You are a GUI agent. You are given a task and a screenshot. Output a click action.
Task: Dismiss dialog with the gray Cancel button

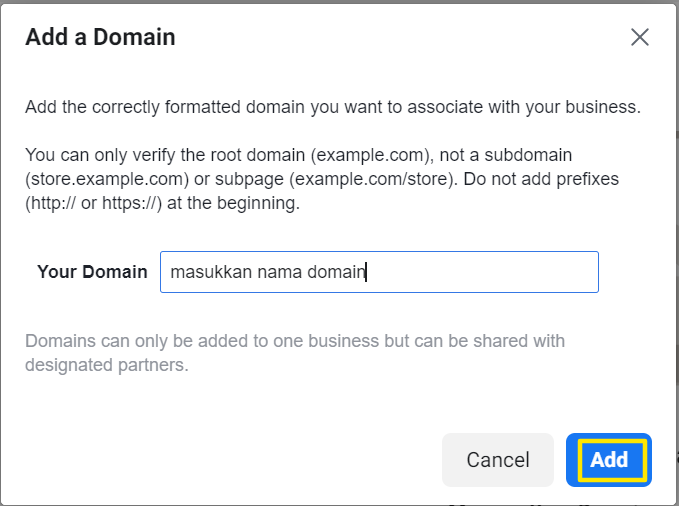pyautogui.click(x=498, y=460)
